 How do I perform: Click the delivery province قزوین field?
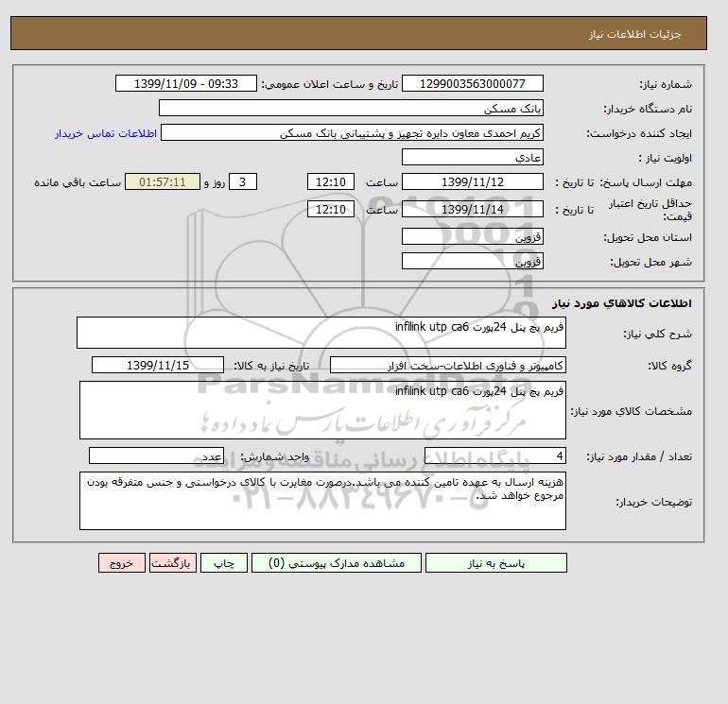tap(472, 236)
